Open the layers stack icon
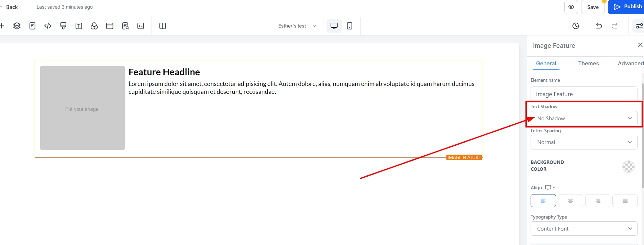 click(x=17, y=26)
